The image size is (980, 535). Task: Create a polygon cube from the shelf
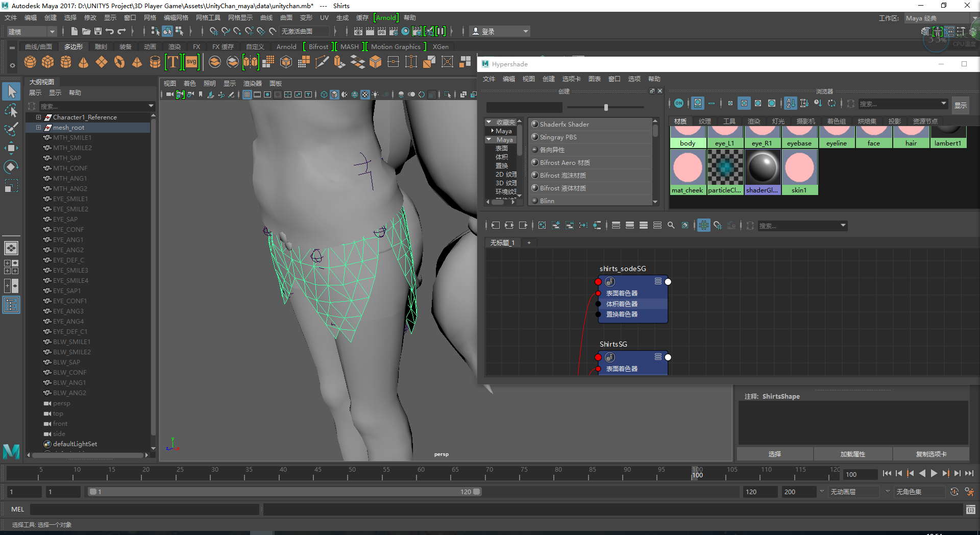click(48, 62)
